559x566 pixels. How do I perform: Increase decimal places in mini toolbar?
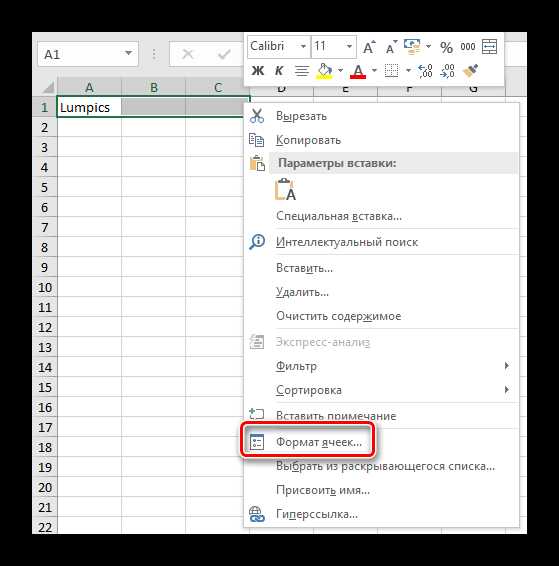point(425,71)
